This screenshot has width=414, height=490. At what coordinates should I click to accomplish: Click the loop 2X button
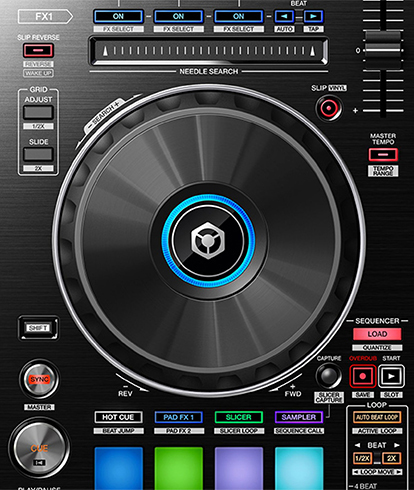(x=391, y=458)
